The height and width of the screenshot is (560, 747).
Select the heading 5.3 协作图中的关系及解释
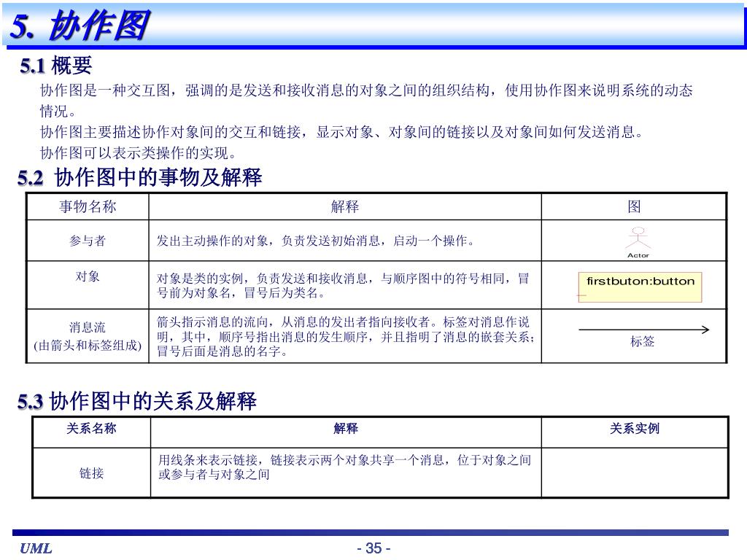click(x=137, y=401)
